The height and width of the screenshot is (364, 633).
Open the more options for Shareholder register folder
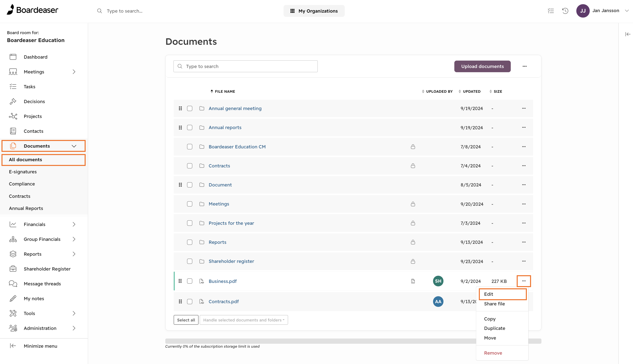tap(524, 261)
